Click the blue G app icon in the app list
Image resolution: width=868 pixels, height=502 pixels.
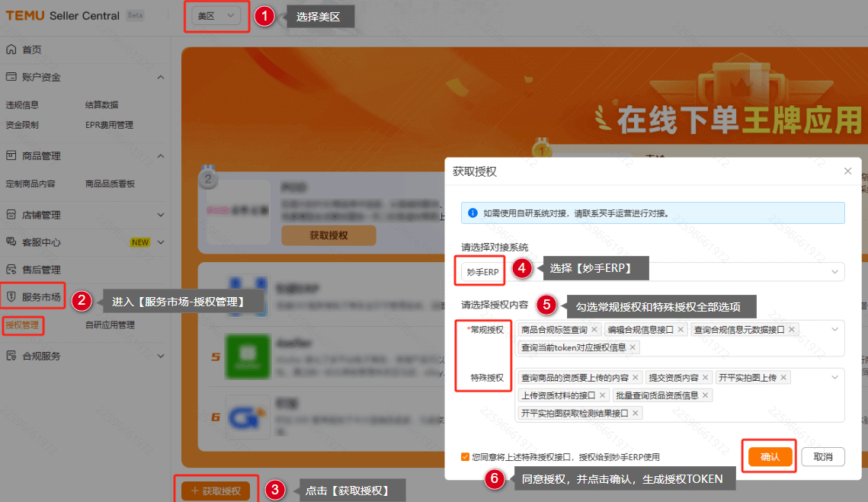click(x=248, y=417)
